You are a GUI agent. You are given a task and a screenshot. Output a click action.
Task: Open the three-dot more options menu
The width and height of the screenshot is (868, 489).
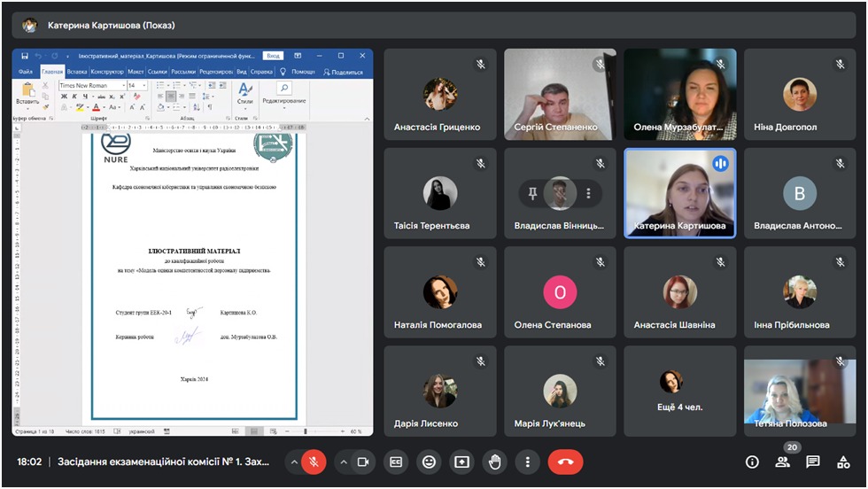527,462
